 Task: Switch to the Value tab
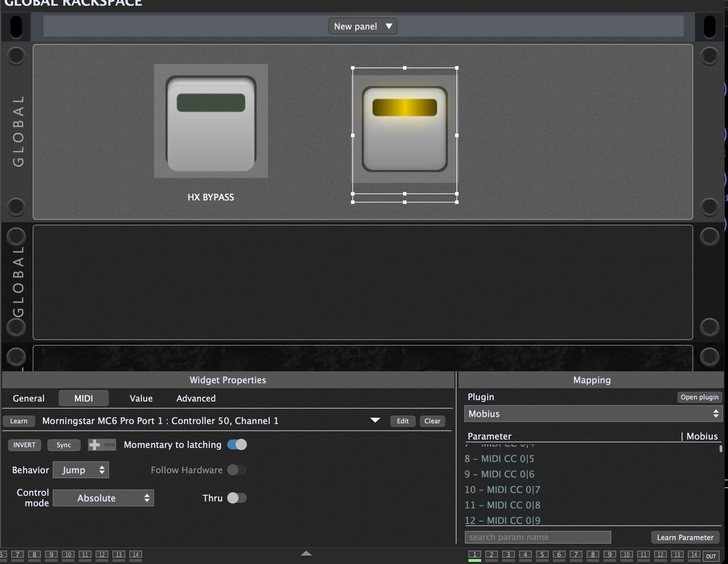[x=141, y=398]
